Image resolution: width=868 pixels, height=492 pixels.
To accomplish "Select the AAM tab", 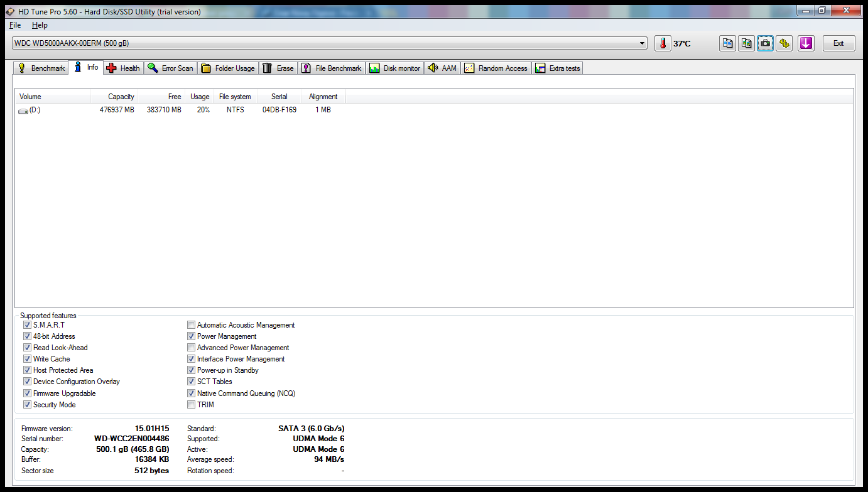I will point(442,68).
